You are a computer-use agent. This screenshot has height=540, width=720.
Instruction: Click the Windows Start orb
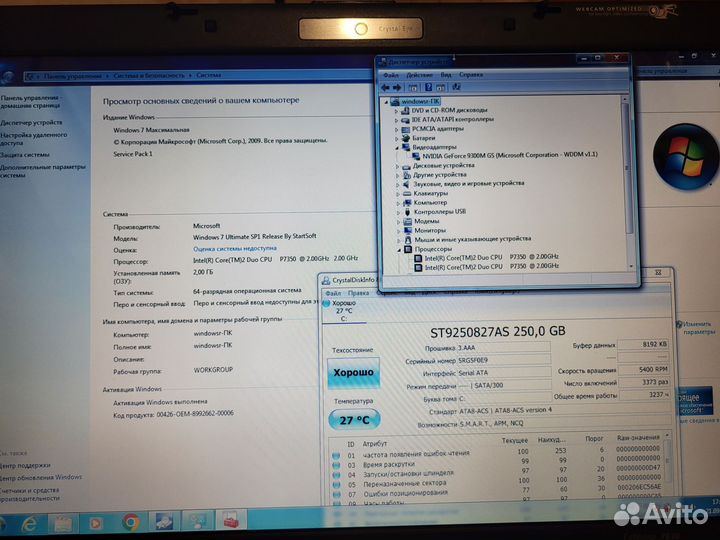point(5,523)
